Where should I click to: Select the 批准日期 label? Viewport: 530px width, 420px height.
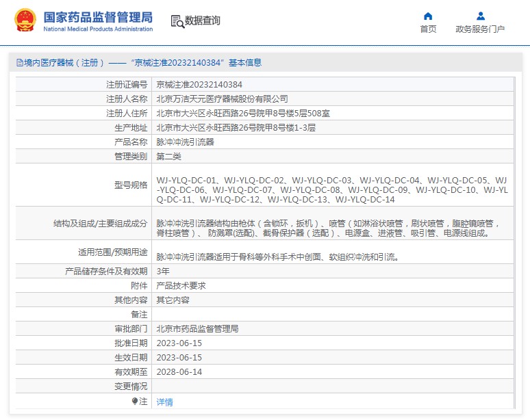click(131, 343)
